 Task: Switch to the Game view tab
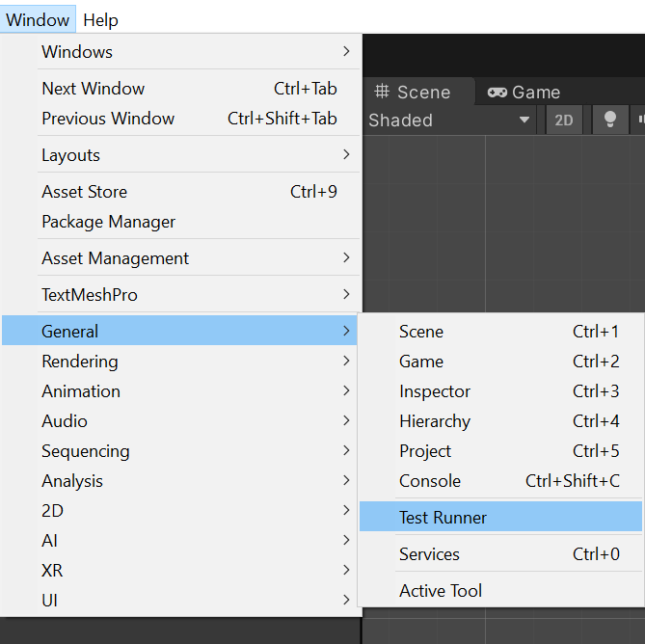pos(524,93)
